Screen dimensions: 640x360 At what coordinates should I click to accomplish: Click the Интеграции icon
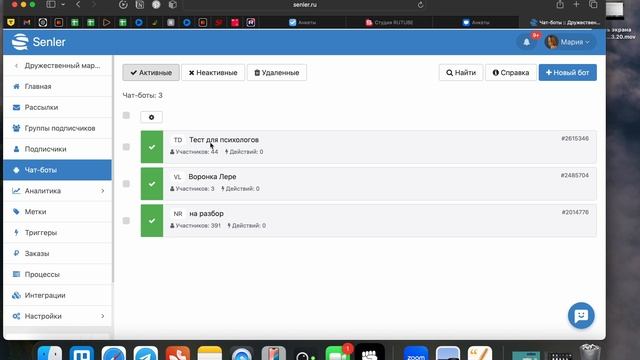coord(16,295)
